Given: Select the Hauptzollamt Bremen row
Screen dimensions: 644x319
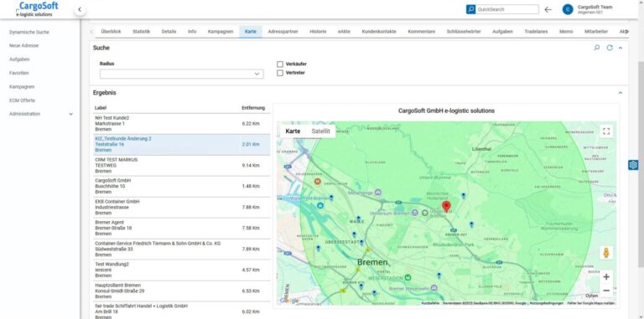Looking at the screenshot, I should [x=182, y=291].
